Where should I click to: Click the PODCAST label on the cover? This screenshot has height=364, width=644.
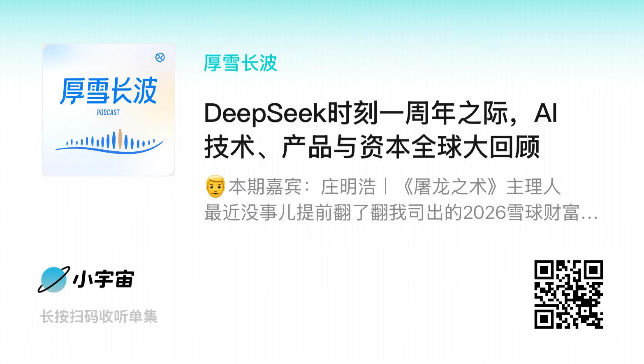108,112
